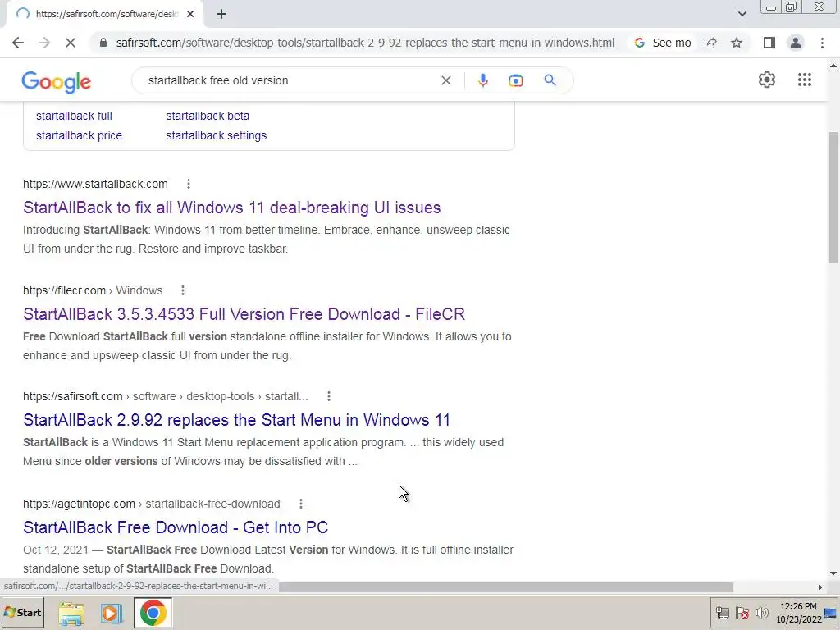The height and width of the screenshot is (630, 840).
Task: Stop page loading with the X button
Action: point(71,43)
